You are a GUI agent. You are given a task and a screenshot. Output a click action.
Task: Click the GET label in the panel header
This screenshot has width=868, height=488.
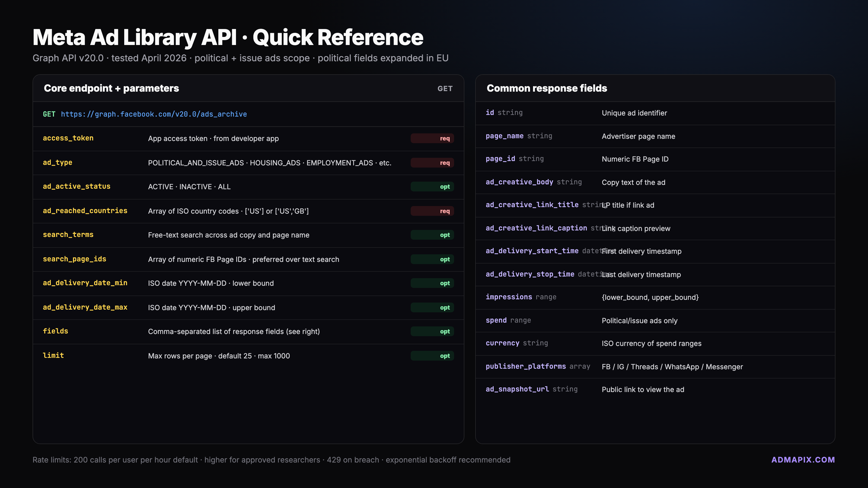(x=445, y=89)
